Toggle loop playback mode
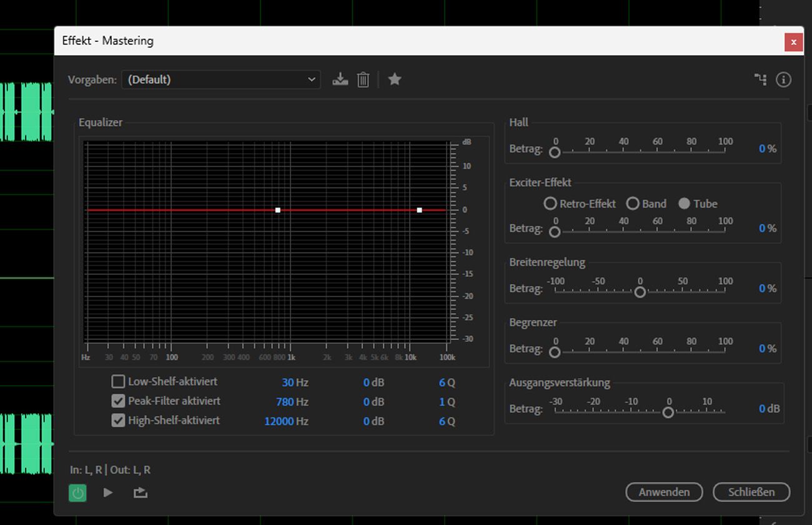 140,492
